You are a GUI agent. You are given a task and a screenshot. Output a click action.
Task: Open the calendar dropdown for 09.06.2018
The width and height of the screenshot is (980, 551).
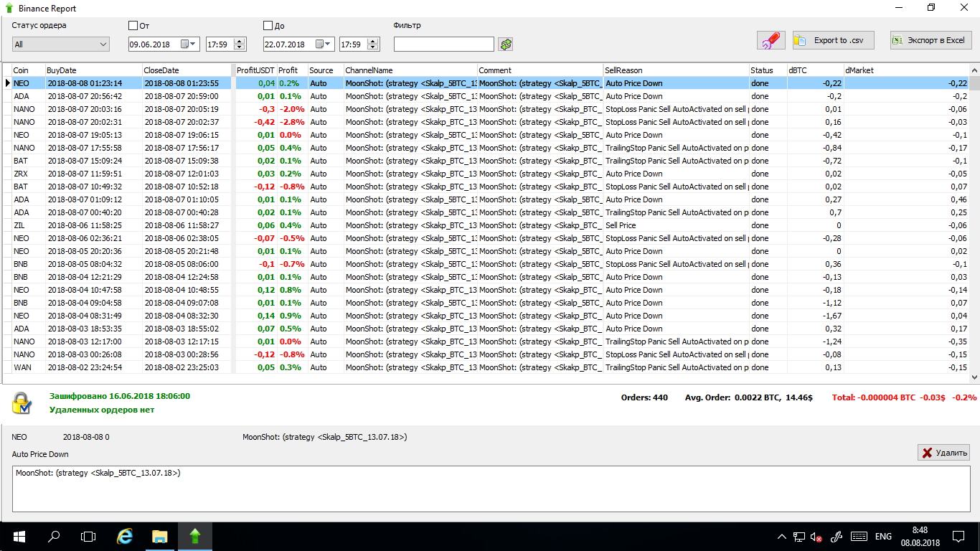pyautogui.click(x=187, y=44)
